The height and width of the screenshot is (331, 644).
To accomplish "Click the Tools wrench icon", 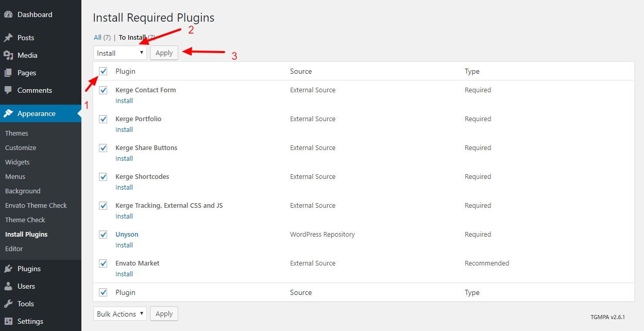I will coord(8,304).
